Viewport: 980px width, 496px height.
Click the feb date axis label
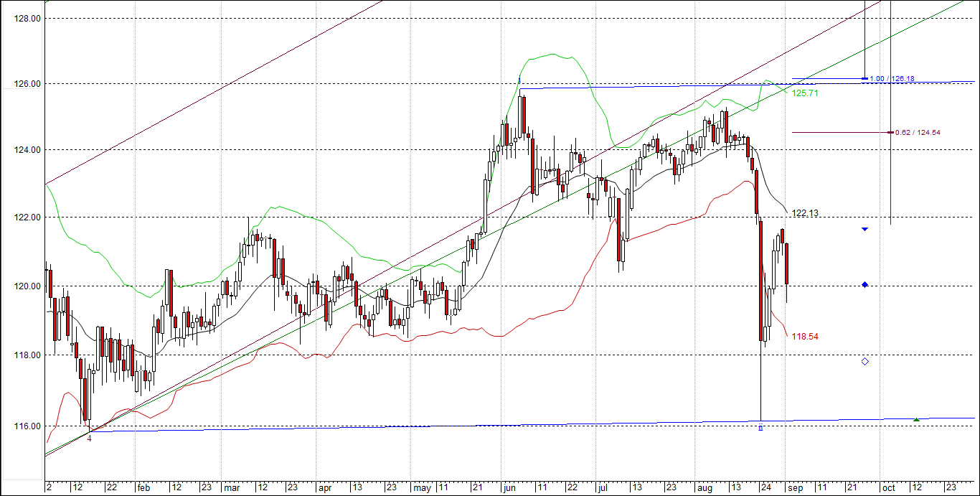coord(143,487)
